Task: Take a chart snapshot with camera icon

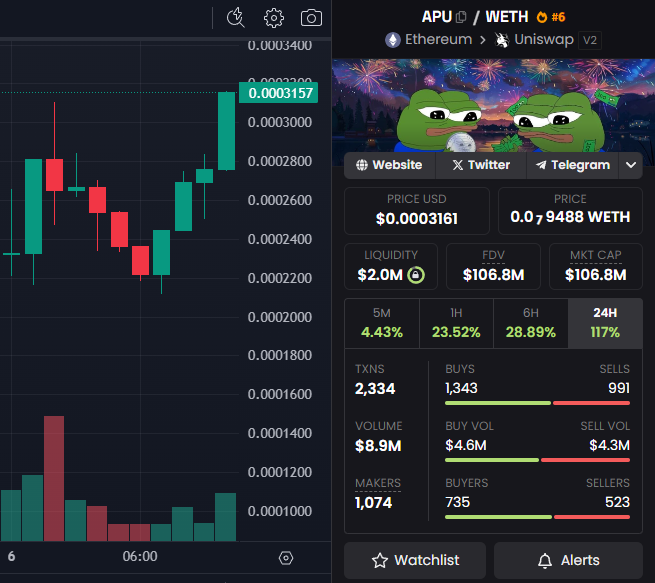Action: pyautogui.click(x=311, y=18)
